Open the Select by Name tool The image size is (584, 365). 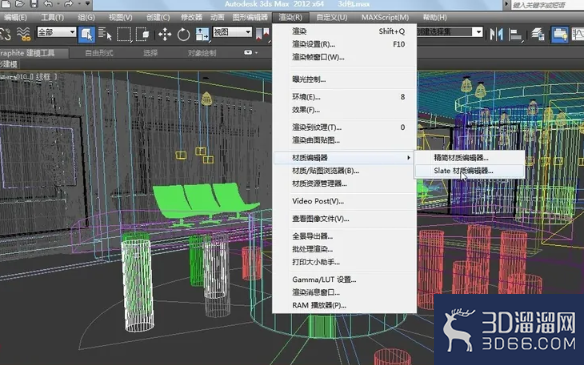pos(105,34)
